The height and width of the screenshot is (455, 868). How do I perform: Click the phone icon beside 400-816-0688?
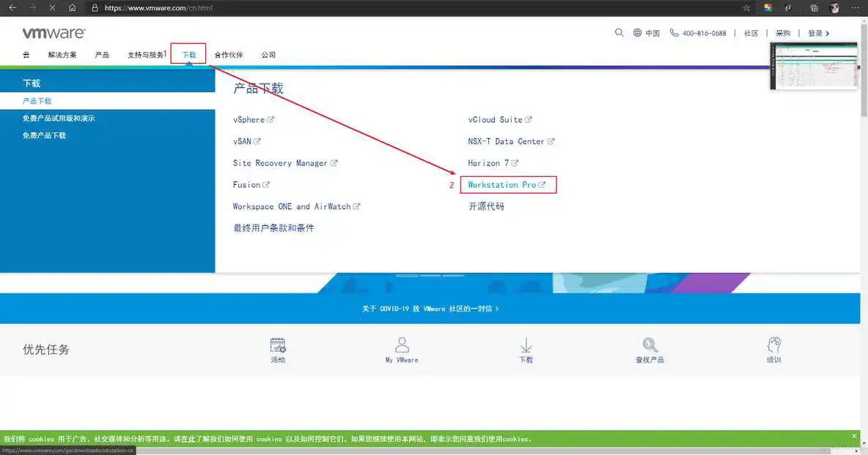[x=673, y=33]
